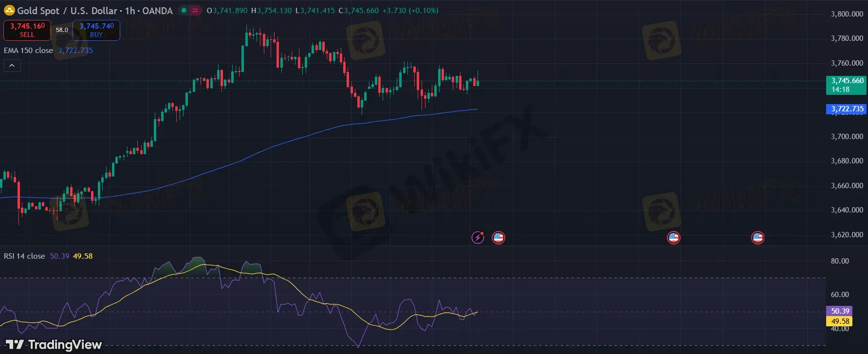This screenshot has width=868, height=354.
Task: Open the US flag event next to lightning icon
Action: [499, 237]
